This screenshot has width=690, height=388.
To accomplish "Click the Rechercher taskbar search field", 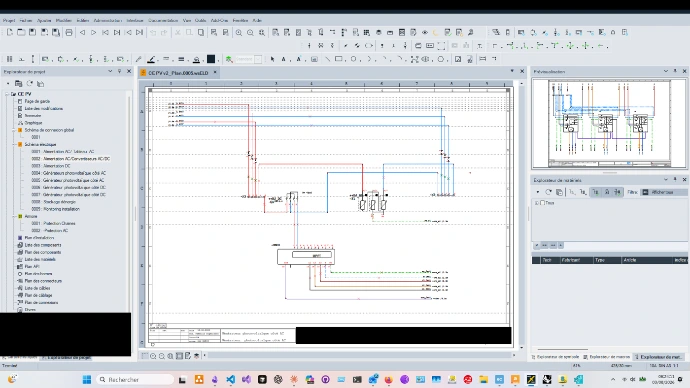I will pyautogui.click(x=135, y=379).
